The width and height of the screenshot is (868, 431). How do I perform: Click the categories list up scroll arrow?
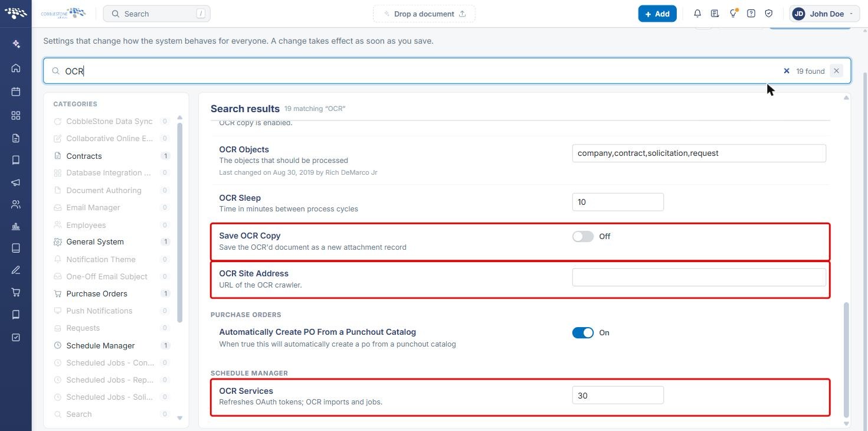tap(180, 117)
